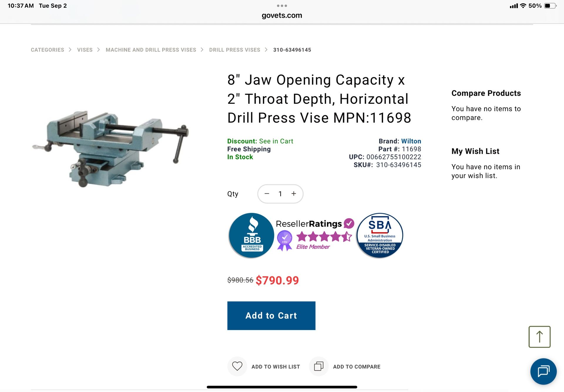Click the quantity value field
Viewport: 564px width, 392px height.
[x=280, y=194]
